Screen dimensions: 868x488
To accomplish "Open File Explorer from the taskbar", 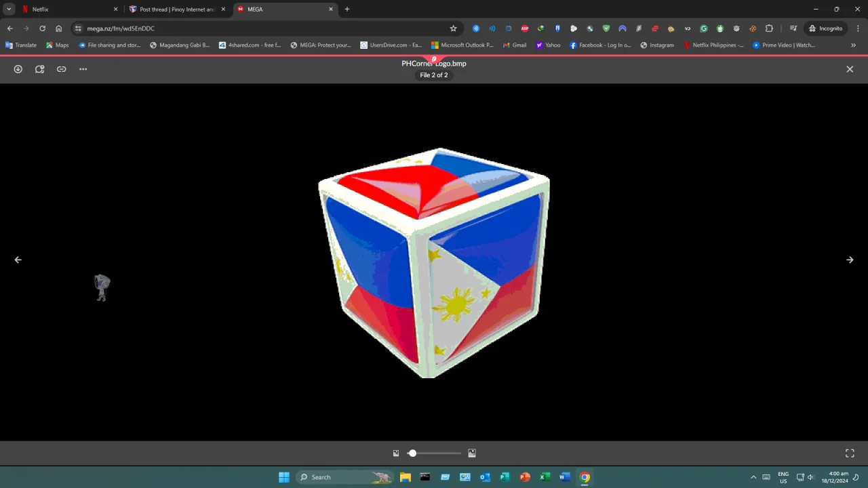I will point(405,477).
